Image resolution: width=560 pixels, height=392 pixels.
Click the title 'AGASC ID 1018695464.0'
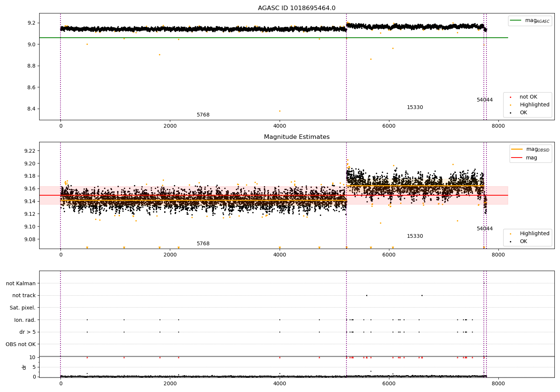point(296,8)
